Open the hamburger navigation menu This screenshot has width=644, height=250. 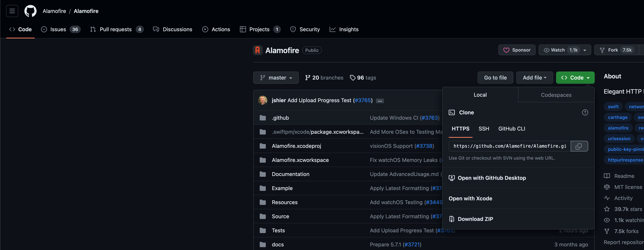point(12,11)
